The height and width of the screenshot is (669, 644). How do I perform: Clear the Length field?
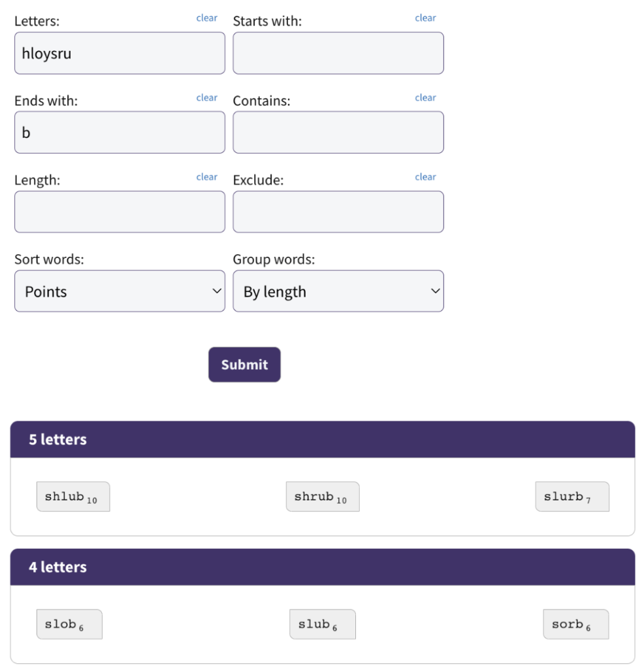(x=207, y=177)
